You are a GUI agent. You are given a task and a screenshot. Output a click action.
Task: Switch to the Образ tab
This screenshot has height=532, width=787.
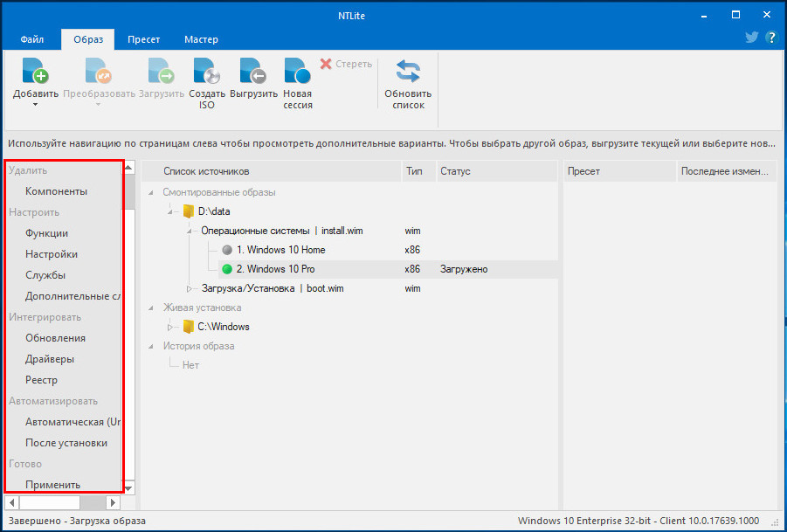pyautogui.click(x=88, y=39)
